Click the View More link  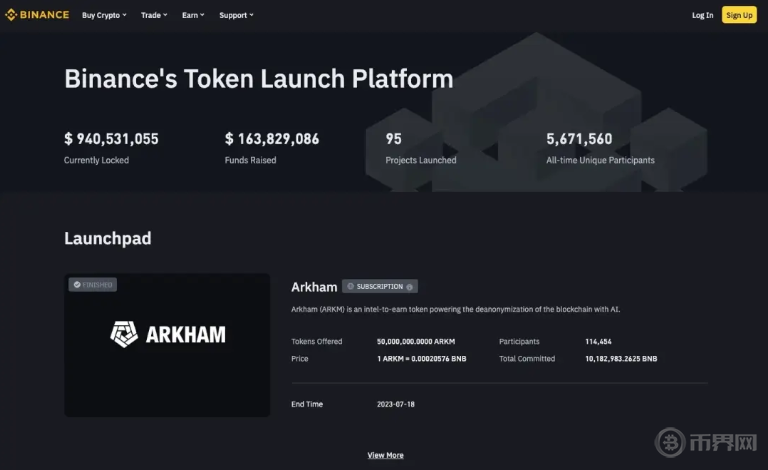click(x=385, y=455)
